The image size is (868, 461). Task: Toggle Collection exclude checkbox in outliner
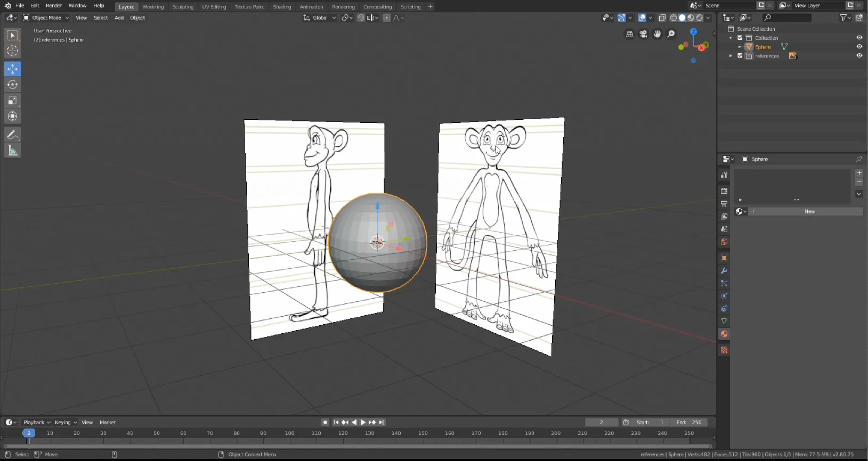[740, 38]
